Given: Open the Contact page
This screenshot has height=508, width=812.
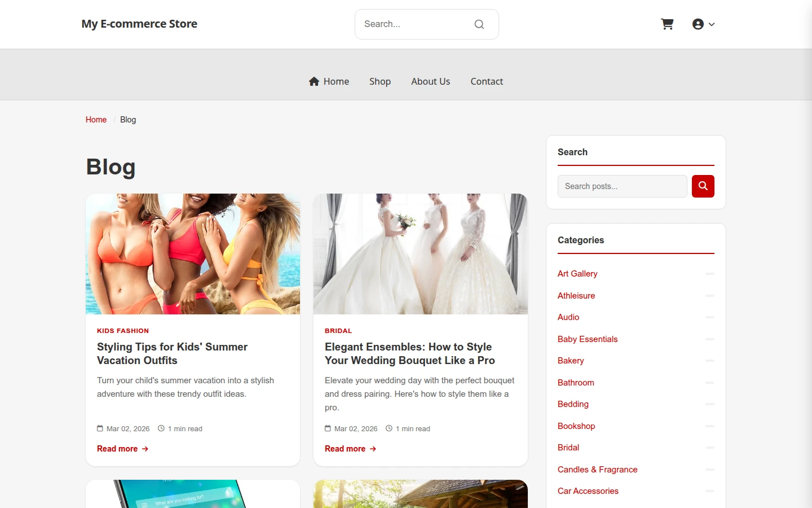Looking at the screenshot, I should (487, 81).
